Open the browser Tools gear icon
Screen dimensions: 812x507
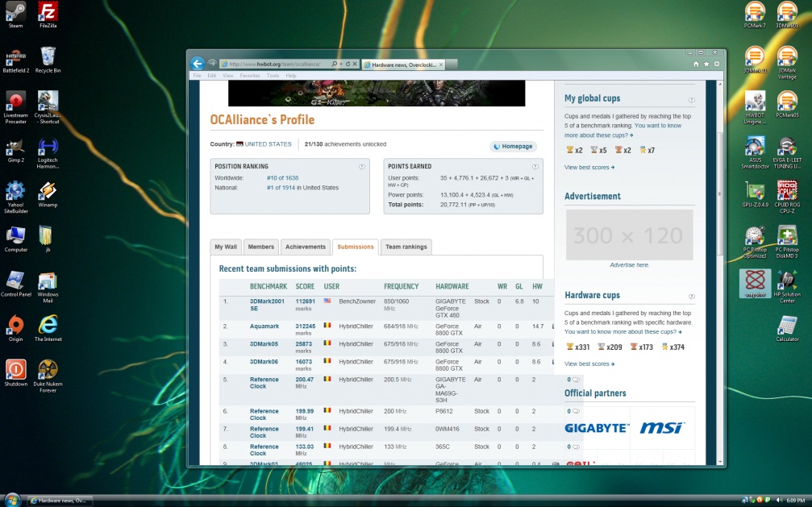click(717, 64)
